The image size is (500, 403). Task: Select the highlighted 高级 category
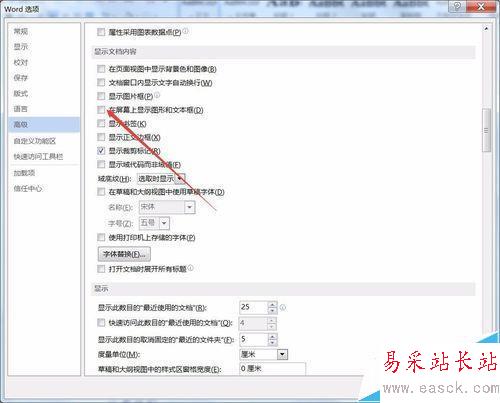[x=44, y=125]
